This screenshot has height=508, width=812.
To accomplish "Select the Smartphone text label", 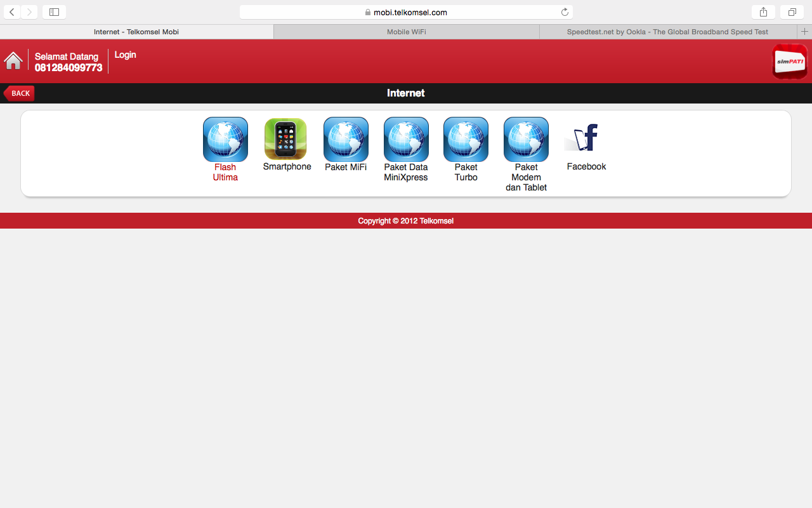I will tap(287, 166).
